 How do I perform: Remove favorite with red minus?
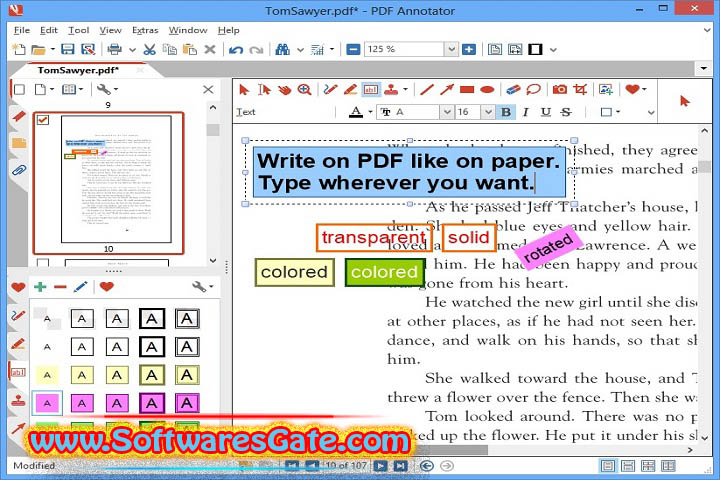(x=60, y=287)
